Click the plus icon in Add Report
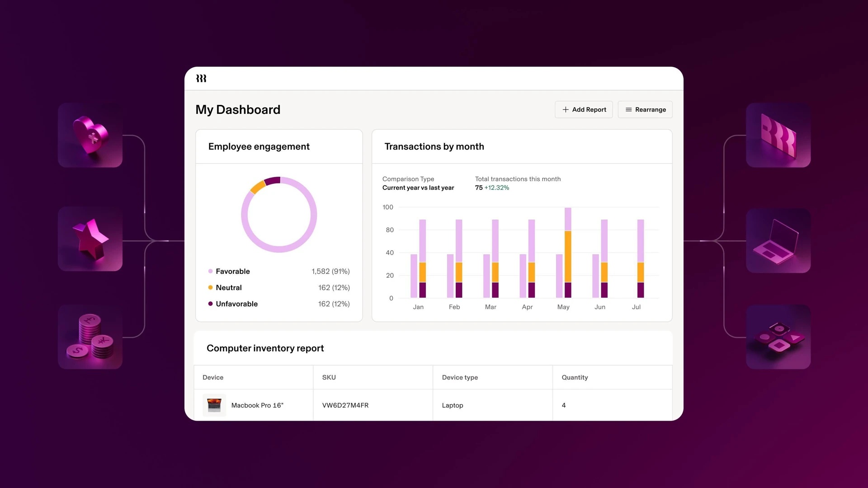Screen dimensions: 868x488 [x=566, y=110]
